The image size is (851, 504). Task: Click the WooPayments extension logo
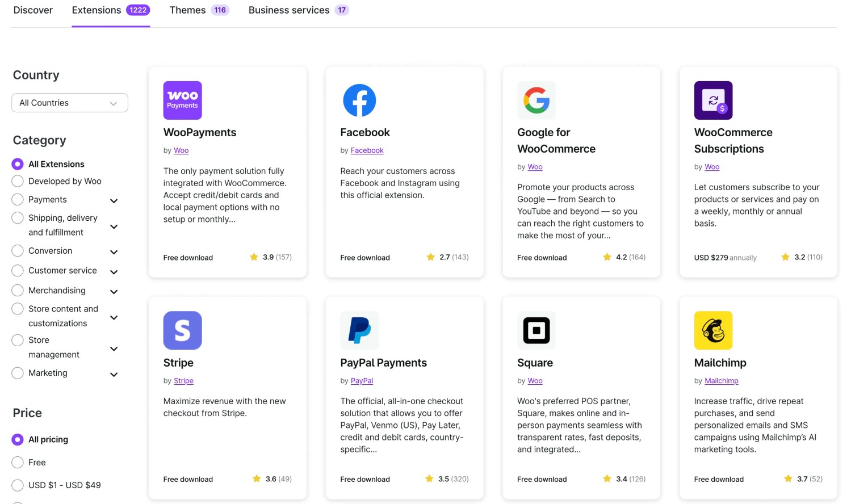pyautogui.click(x=182, y=100)
